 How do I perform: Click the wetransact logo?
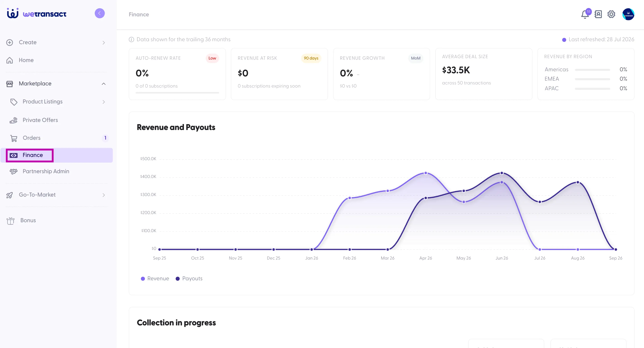click(x=37, y=14)
